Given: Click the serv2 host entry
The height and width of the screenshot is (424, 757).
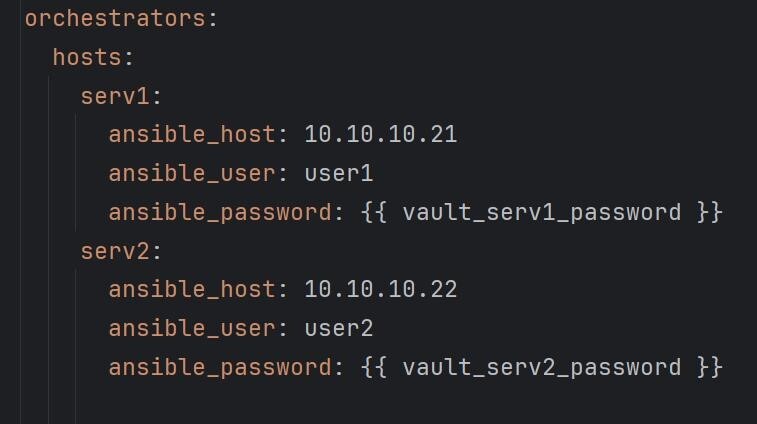Looking at the screenshot, I should pos(115,251).
